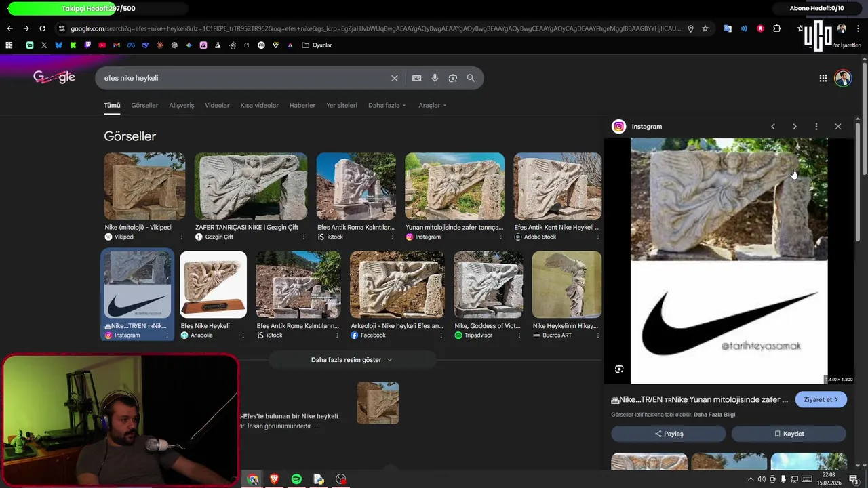Viewport: 868px width, 488px height.
Task: Switch to the Haberler tab
Action: click(302, 105)
